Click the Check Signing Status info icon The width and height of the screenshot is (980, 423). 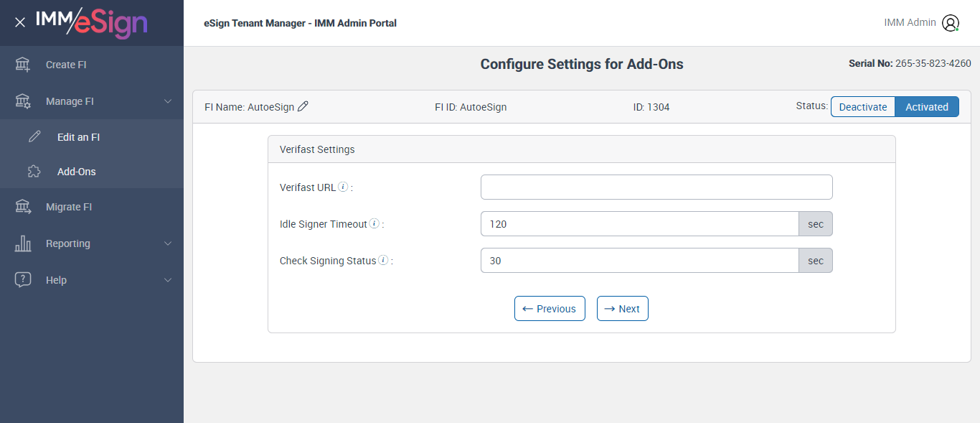[x=383, y=261]
